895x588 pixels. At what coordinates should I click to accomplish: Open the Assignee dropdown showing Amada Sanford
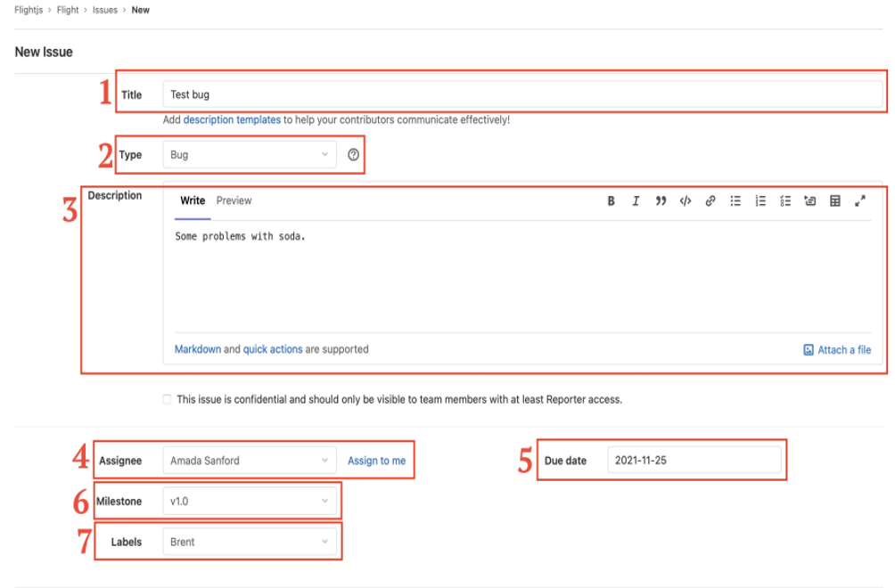pyautogui.click(x=250, y=461)
